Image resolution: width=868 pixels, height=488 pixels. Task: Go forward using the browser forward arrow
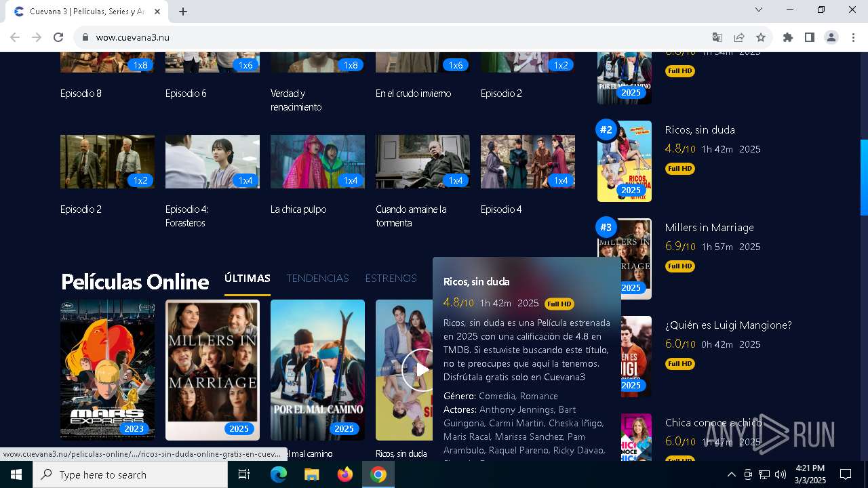coord(37,37)
